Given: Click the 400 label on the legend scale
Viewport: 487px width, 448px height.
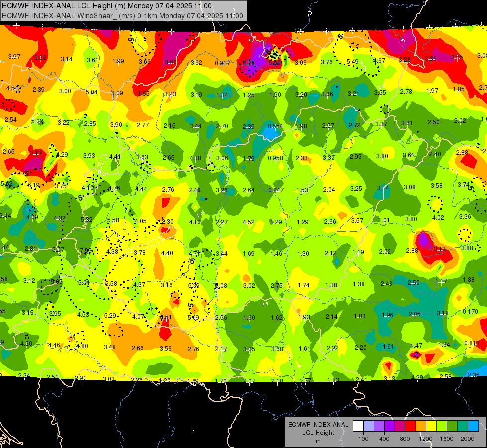Looking at the screenshot, I should [384, 439].
